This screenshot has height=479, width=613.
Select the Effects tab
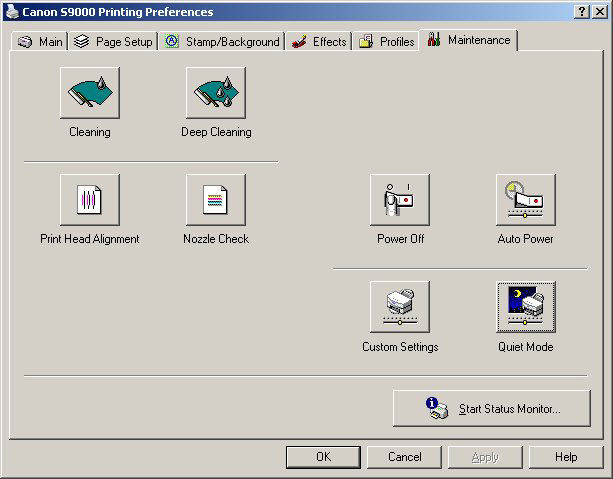[x=319, y=41]
